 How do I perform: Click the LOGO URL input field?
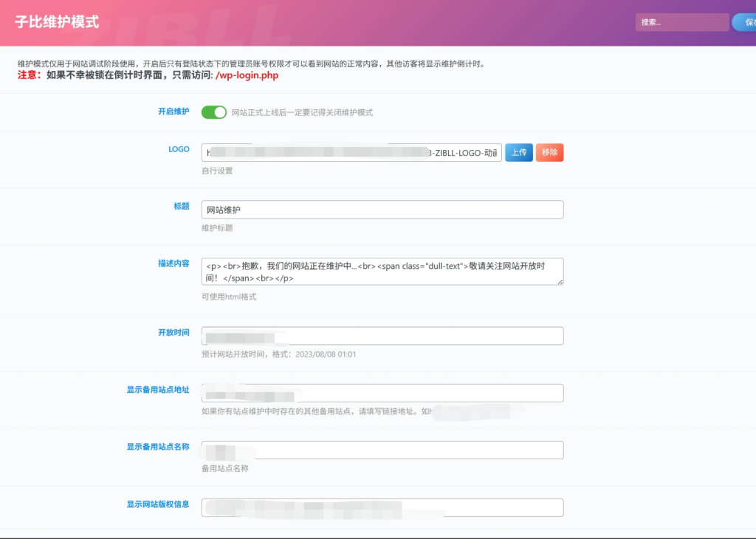click(x=351, y=152)
